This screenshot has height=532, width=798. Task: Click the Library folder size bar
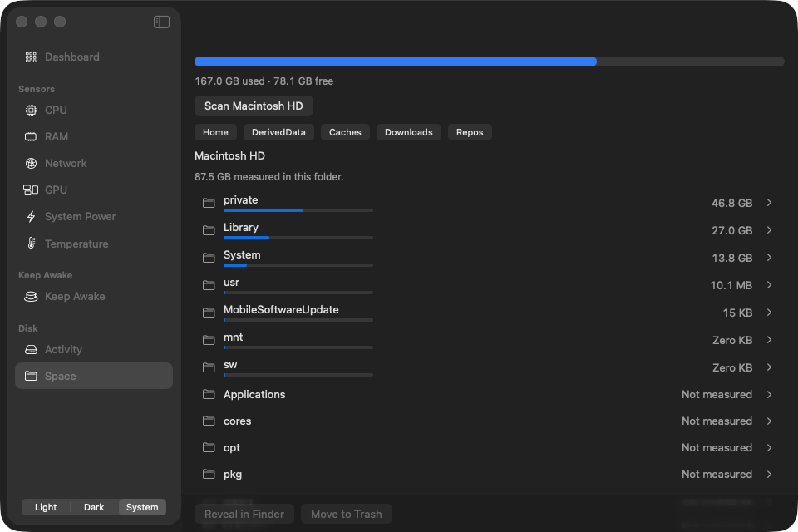(298, 238)
